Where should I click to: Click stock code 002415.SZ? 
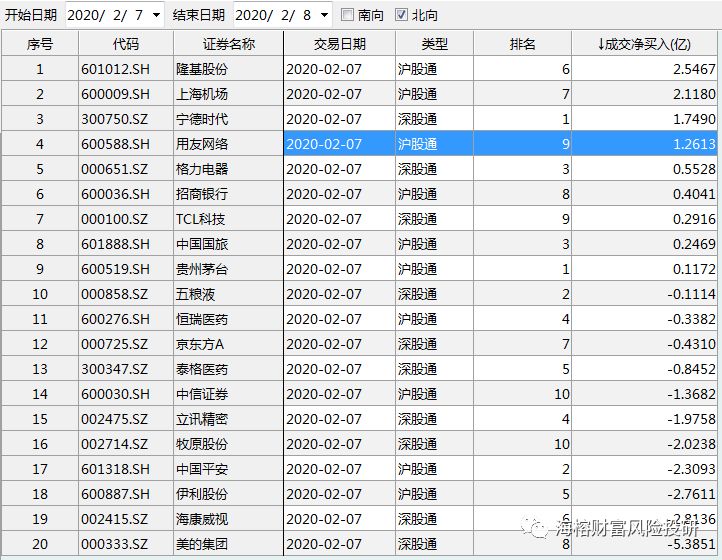pyautogui.click(x=126, y=519)
